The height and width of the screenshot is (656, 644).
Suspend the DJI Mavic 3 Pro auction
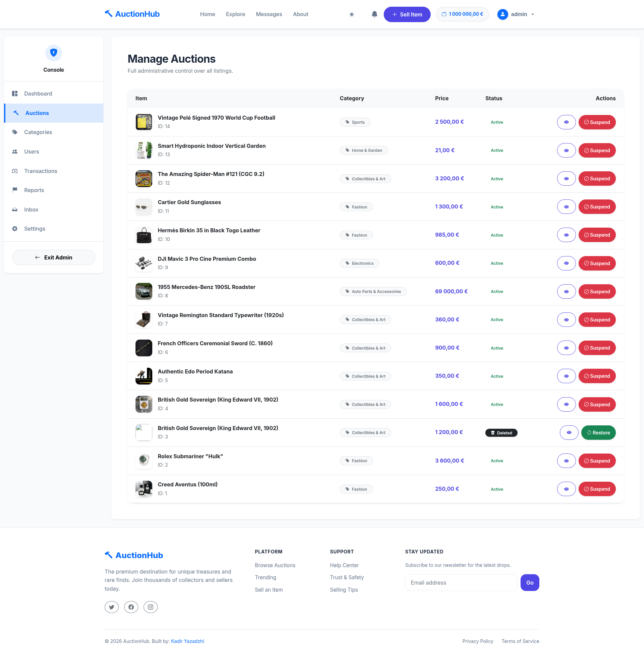(597, 263)
